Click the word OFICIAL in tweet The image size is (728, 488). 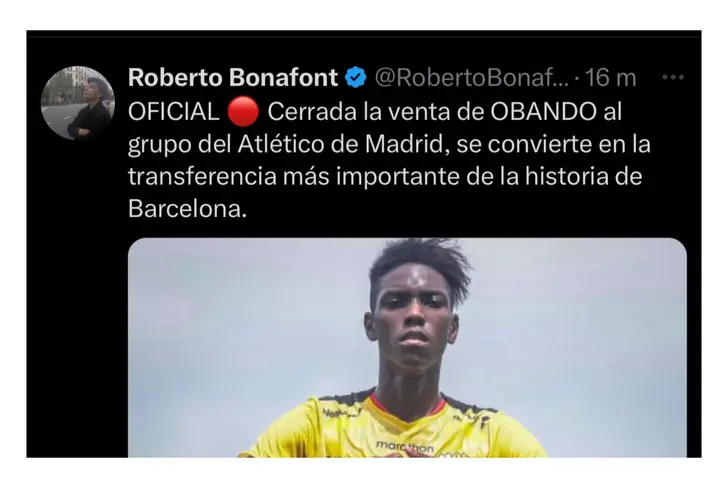(174, 112)
